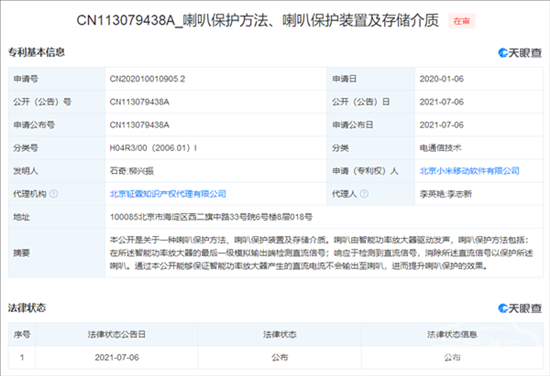Click the 天眼查 logo in 专利基本信息 header
550x376 pixels.
520,53
